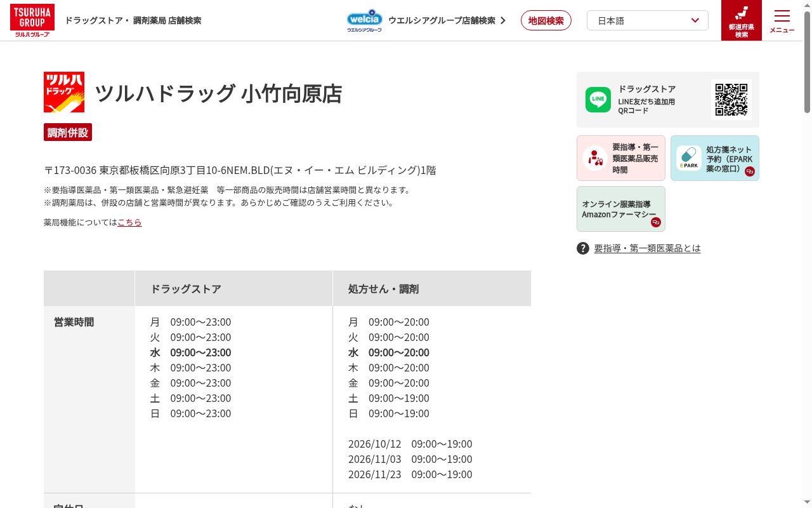Click the pharmacist icon in pink card
812x508 pixels.
[x=595, y=158]
